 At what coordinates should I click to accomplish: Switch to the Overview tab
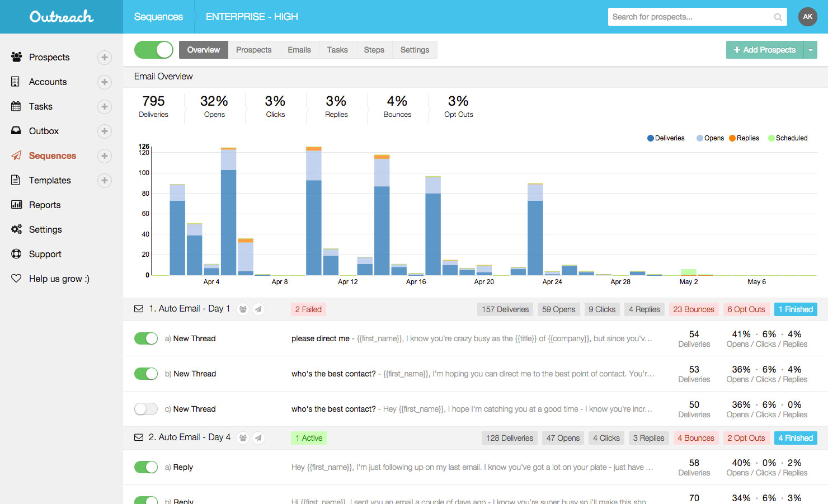[204, 50]
